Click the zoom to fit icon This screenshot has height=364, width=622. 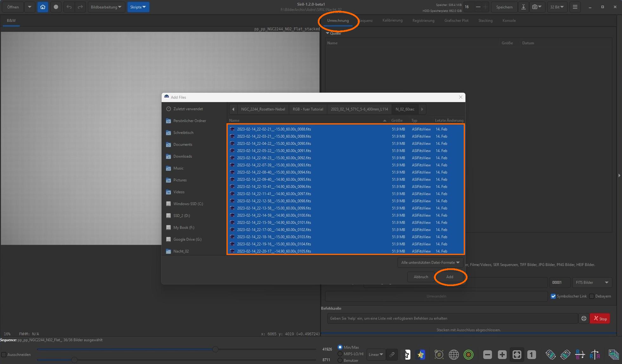point(517,354)
